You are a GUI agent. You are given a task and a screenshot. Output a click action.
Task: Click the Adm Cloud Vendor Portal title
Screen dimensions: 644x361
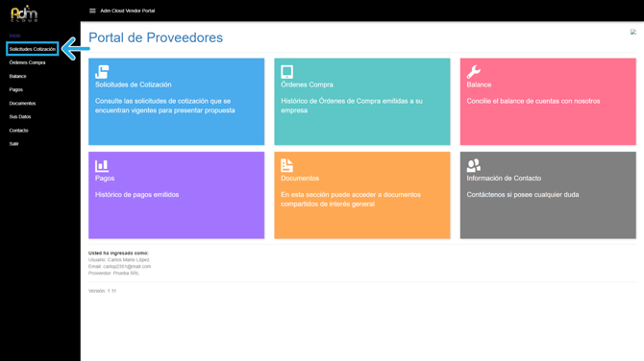click(128, 11)
